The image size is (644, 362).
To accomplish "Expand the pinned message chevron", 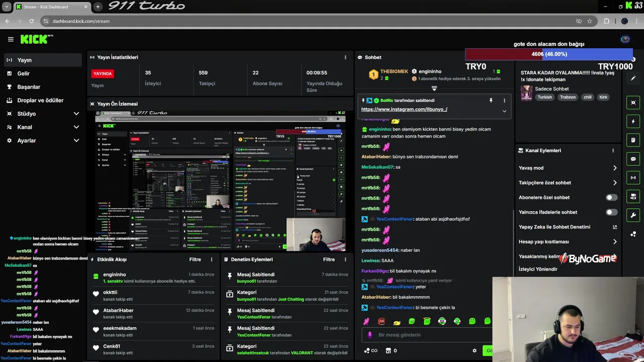I will pos(504,111).
